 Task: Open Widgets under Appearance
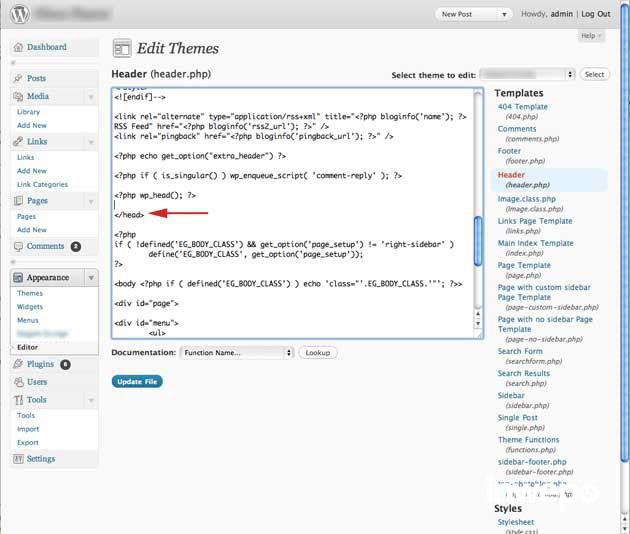pyautogui.click(x=30, y=307)
